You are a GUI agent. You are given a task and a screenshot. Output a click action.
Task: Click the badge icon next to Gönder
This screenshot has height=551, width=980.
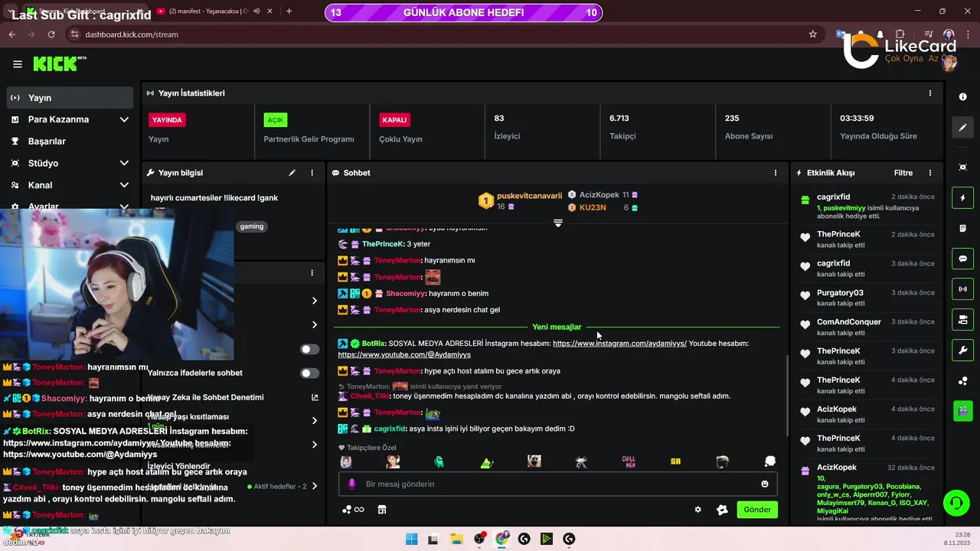tap(721, 510)
